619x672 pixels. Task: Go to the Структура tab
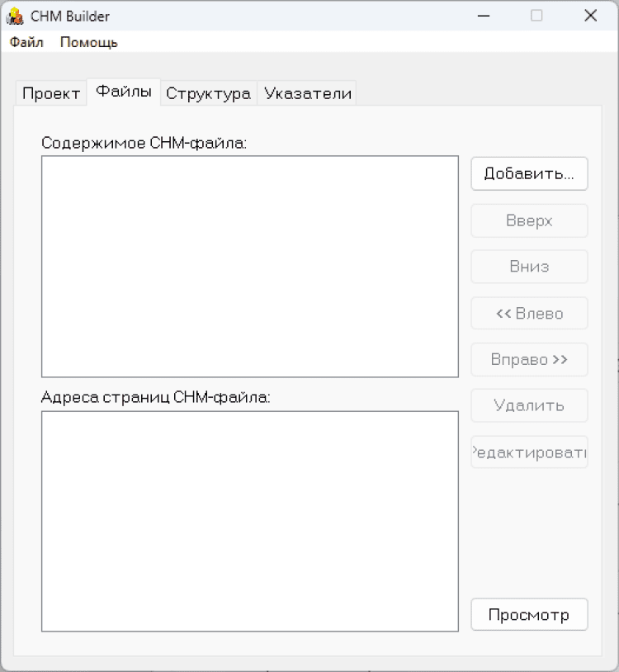pyautogui.click(x=208, y=93)
